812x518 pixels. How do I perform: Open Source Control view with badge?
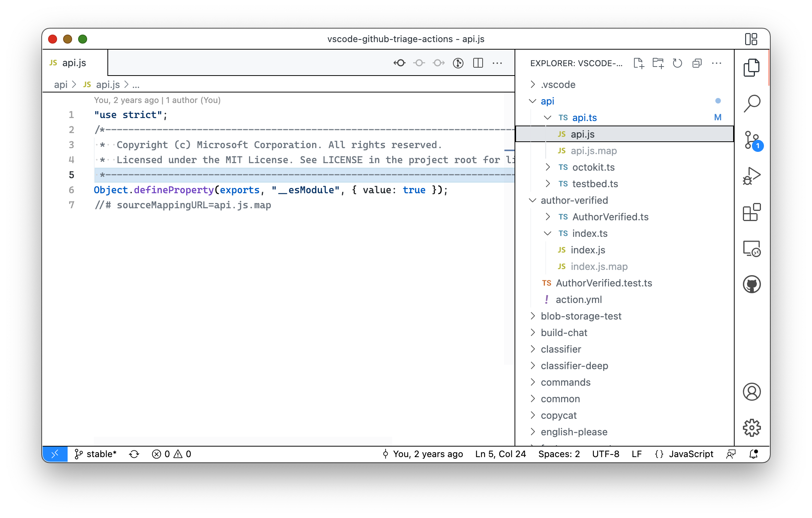[x=752, y=140]
